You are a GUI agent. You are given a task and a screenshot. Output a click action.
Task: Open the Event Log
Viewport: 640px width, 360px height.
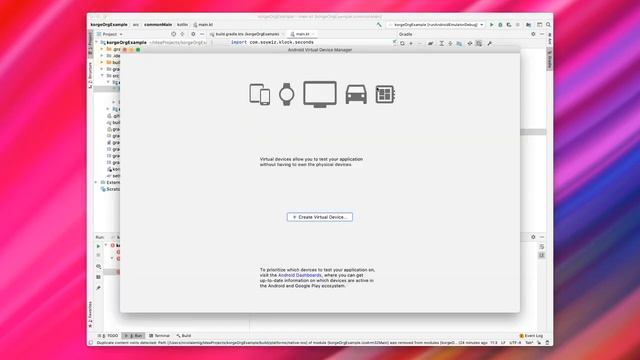[x=531, y=336]
